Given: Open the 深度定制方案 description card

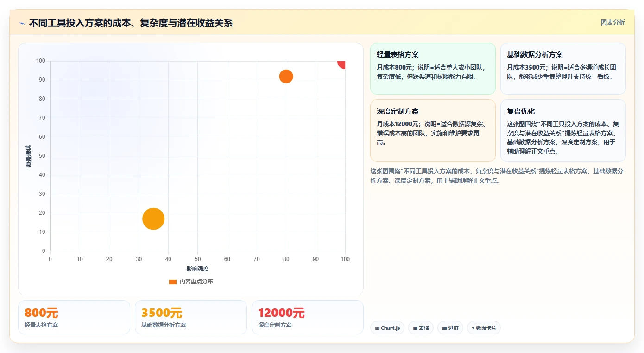Looking at the screenshot, I should 433,130.
